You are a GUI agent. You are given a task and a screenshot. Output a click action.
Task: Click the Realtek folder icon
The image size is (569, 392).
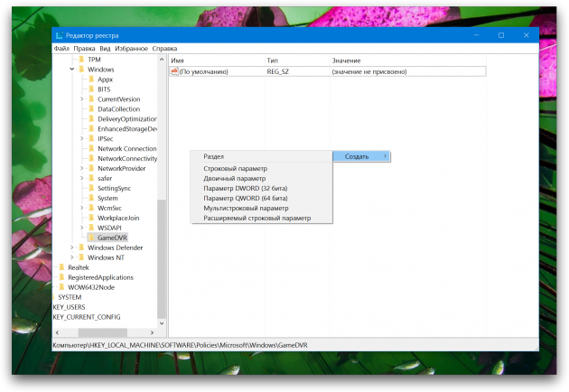[x=61, y=267]
